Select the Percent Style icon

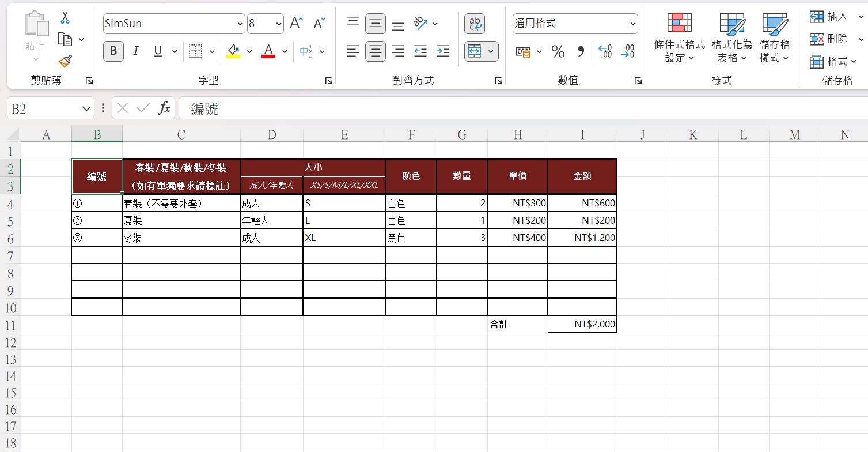[557, 51]
